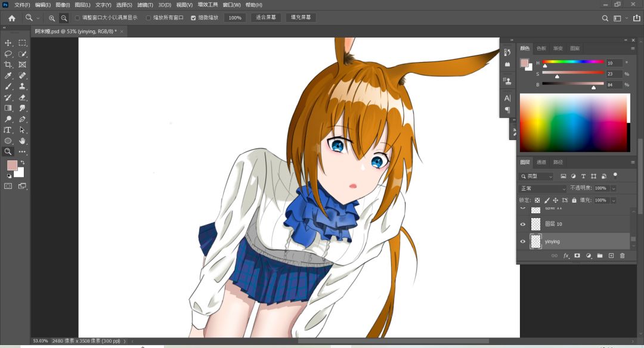Hide the 图层 10 layer
Screen dimensions: 644x348
[523, 224]
